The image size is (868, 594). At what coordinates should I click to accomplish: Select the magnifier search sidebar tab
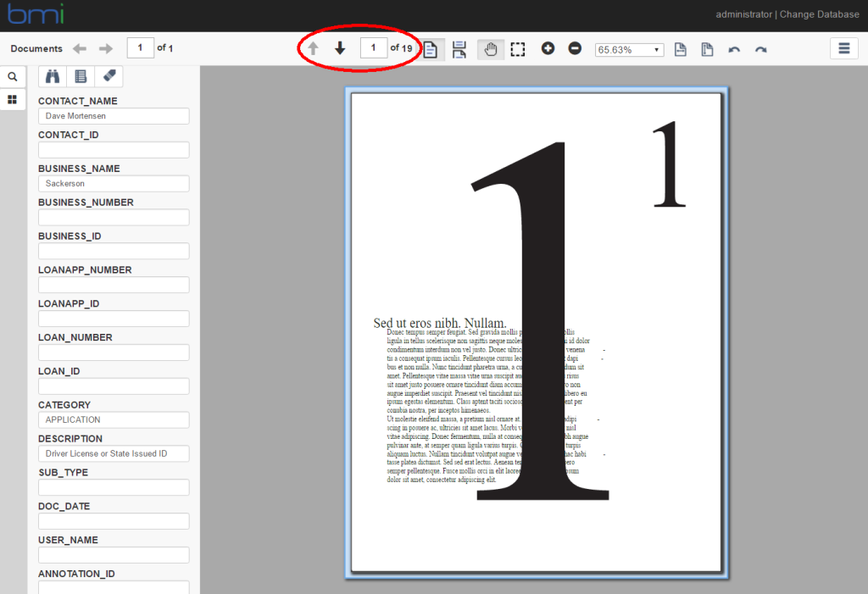tap(13, 76)
